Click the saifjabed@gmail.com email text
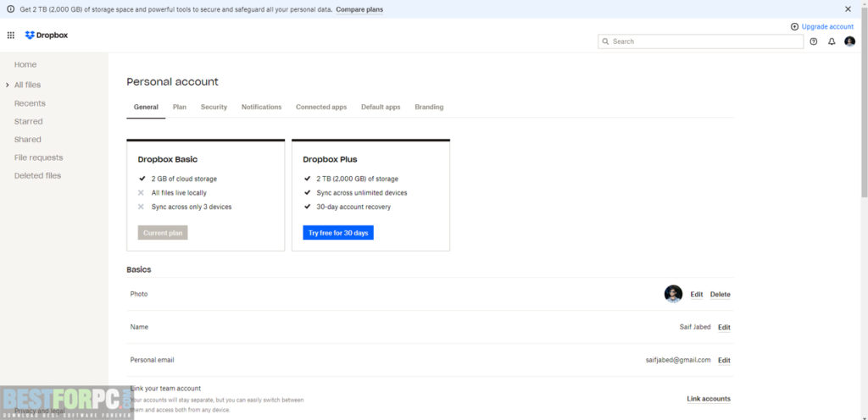This screenshot has height=420, width=868. [678, 360]
